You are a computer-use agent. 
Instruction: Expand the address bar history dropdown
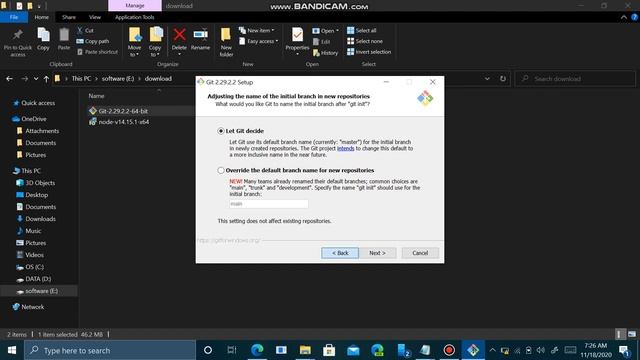tap(487, 79)
